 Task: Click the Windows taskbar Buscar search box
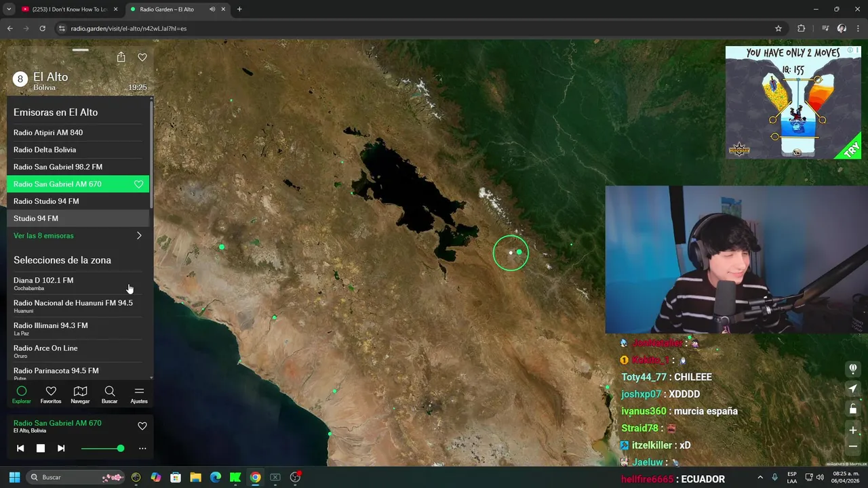[x=77, y=477]
